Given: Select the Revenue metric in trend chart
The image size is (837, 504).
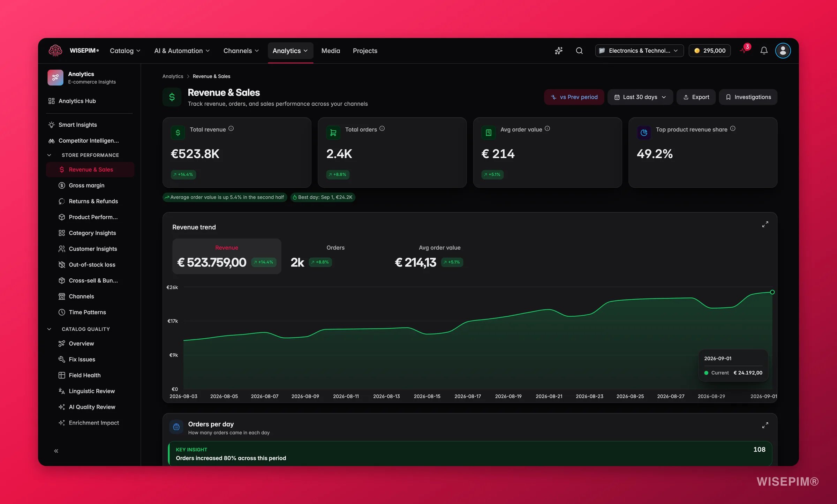Looking at the screenshot, I should [227, 256].
